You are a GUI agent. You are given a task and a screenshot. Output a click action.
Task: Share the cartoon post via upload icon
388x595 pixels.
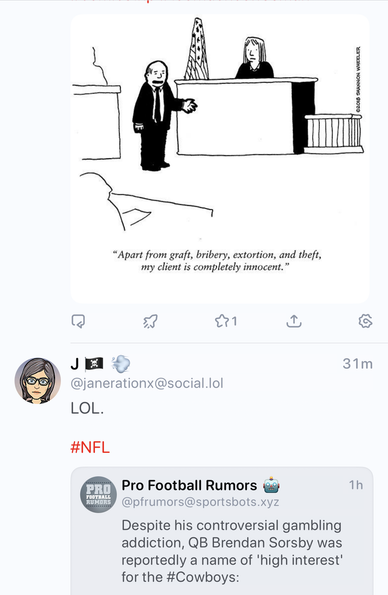pos(294,321)
